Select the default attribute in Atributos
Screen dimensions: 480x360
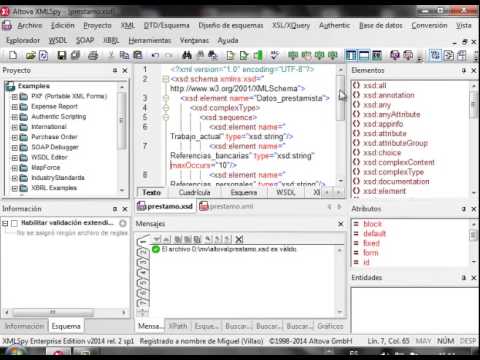click(x=374, y=233)
